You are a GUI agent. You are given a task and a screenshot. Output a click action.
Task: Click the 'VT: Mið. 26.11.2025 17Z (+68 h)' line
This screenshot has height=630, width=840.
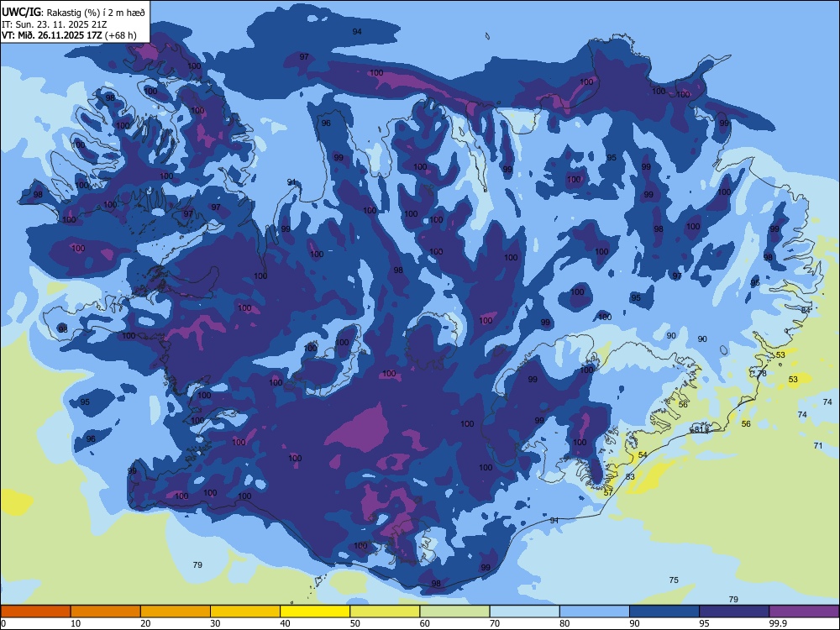coord(69,35)
